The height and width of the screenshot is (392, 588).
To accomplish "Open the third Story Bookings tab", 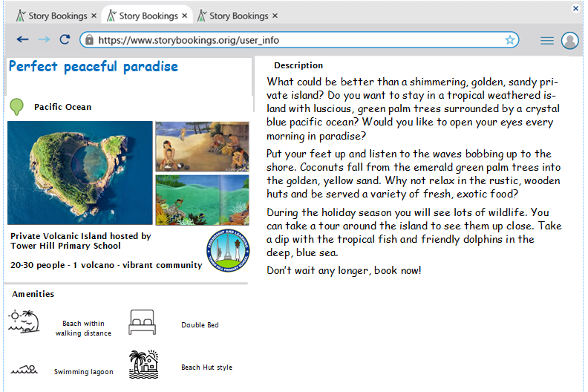I will click(x=238, y=16).
